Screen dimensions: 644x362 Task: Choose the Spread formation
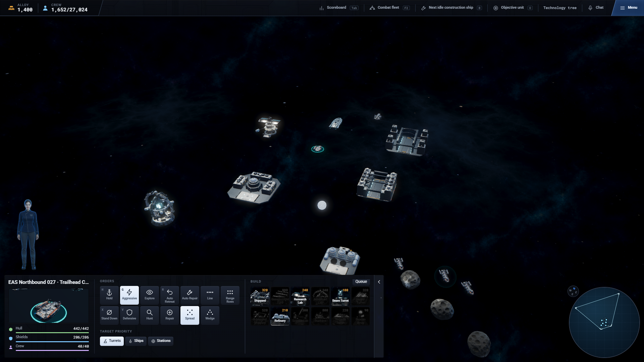click(x=190, y=315)
